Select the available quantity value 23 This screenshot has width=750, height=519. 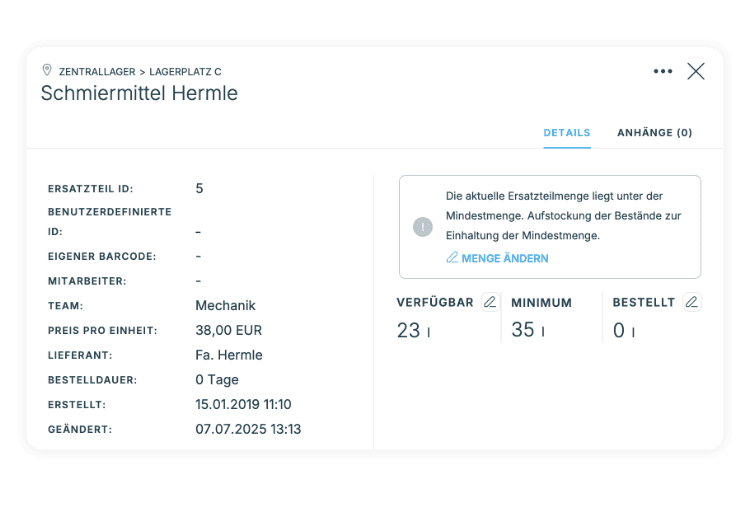(x=408, y=330)
